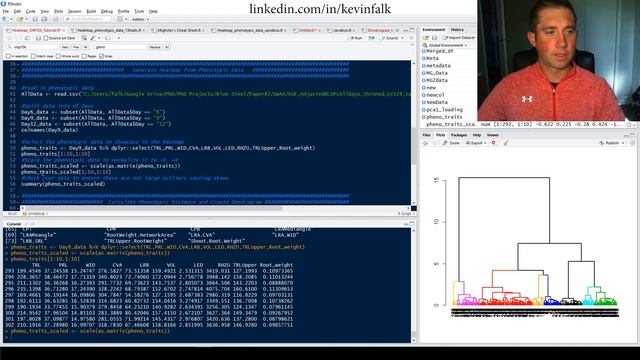Click the Save All icon in main toolbar
The width and height of the screenshot is (640, 360).
[x=44, y=19]
